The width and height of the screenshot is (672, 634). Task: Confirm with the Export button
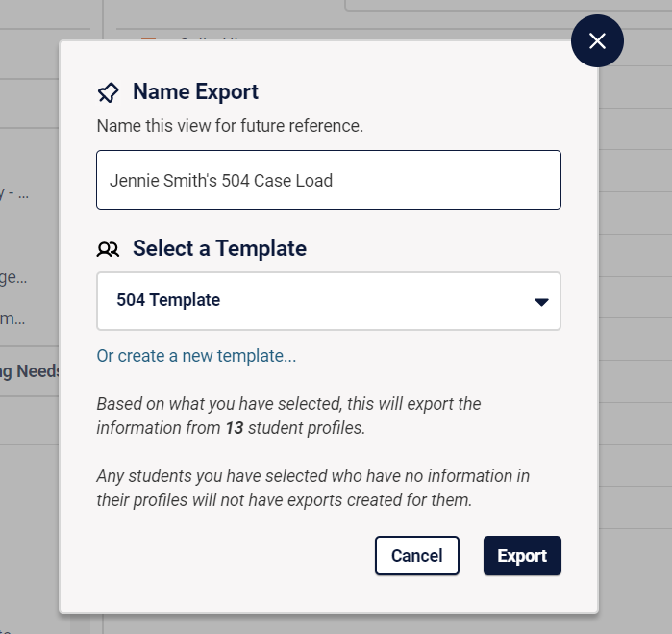click(x=522, y=555)
